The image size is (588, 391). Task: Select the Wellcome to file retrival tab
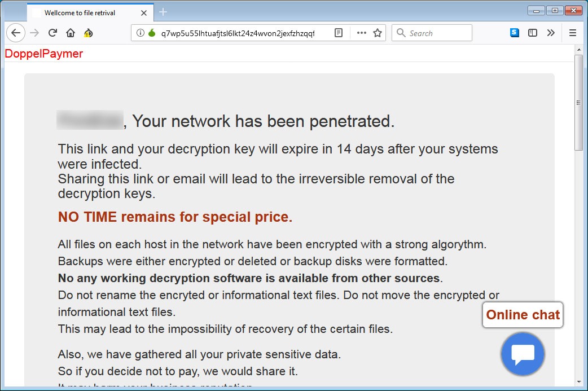[85, 12]
